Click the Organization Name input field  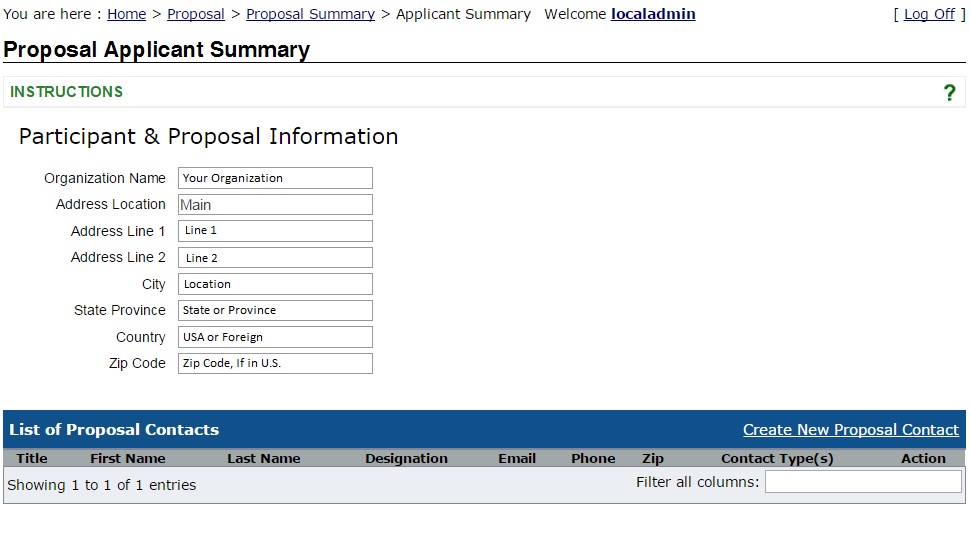(x=275, y=178)
